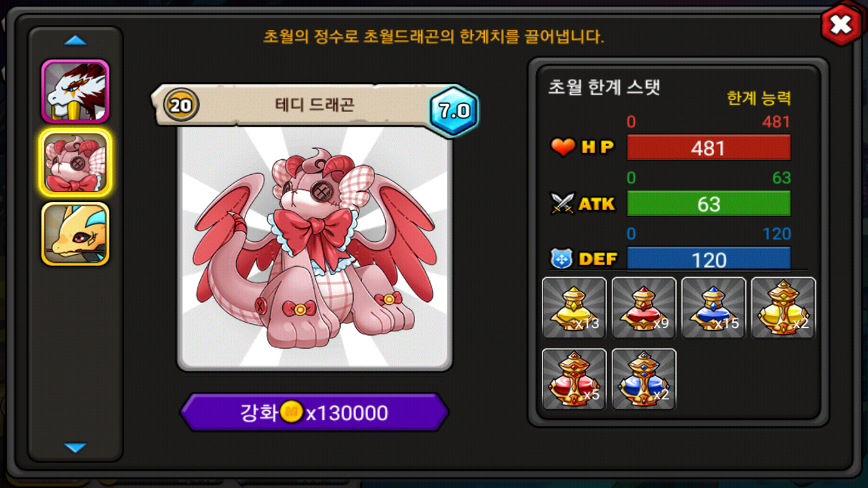
Task: Select the large yellow essence potion x2
Action: click(783, 308)
